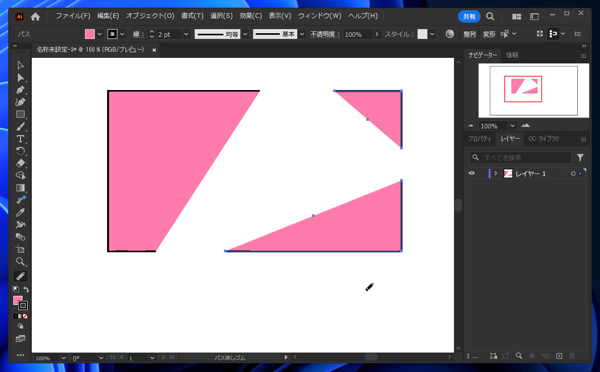
Task: Select the Eraser tool
Action: (20, 163)
